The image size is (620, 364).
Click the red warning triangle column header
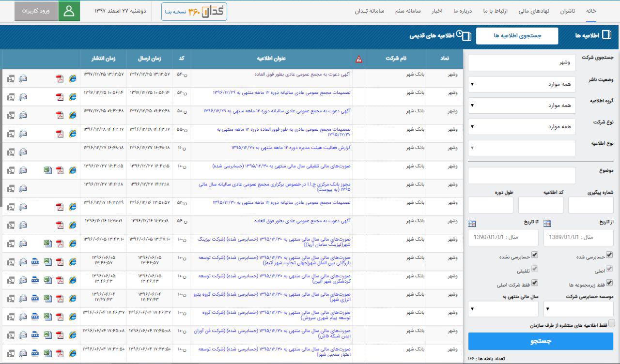click(x=359, y=59)
